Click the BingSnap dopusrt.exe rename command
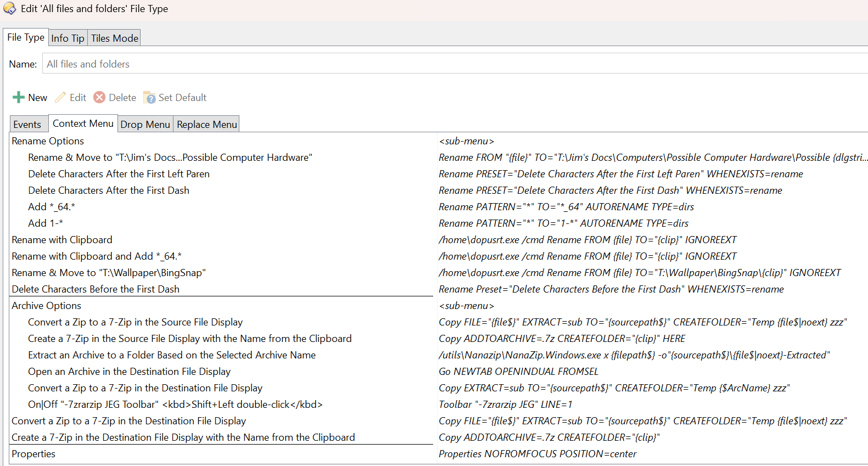868x466 pixels. click(x=640, y=273)
